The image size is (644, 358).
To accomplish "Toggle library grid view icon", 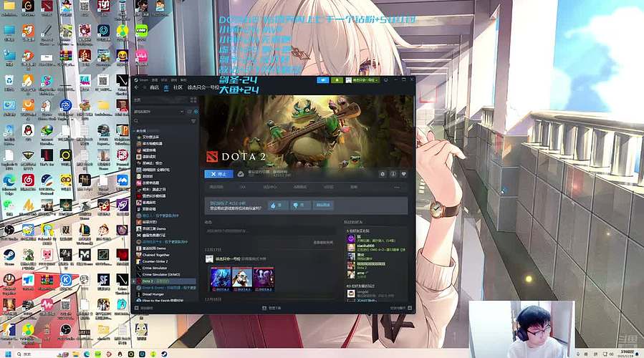I will (x=195, y=101).
